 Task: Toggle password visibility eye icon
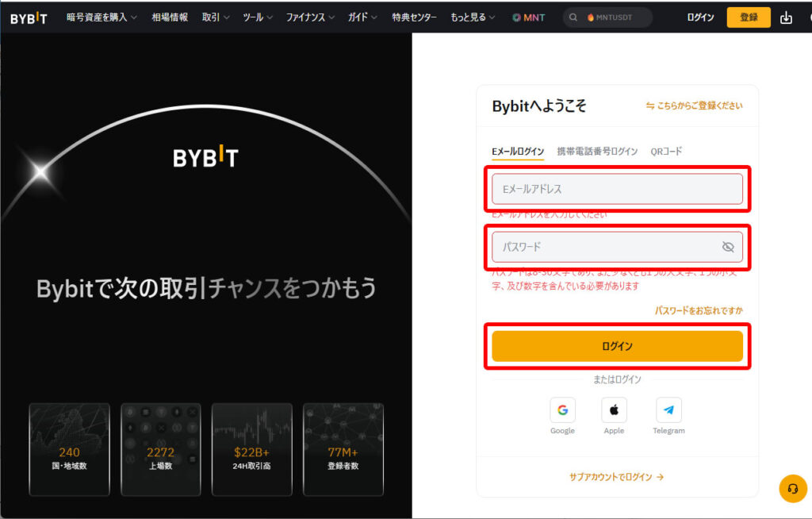(x=728, y=247)
